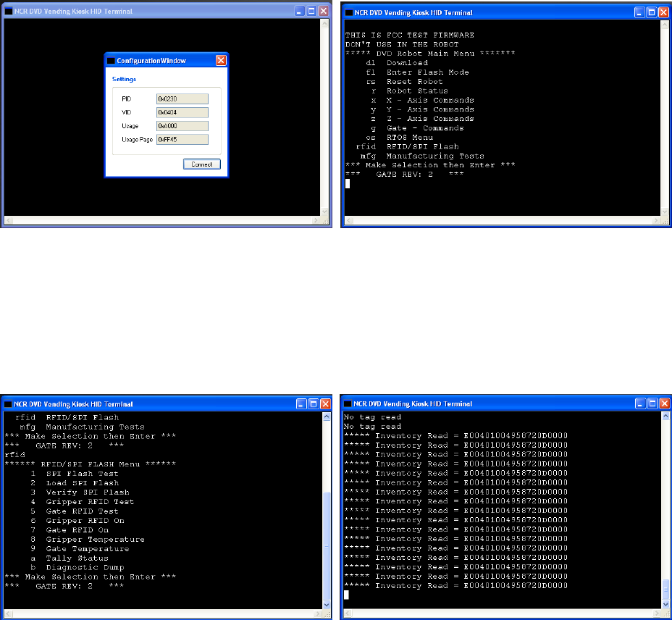Select the 'dl Download' menu line
This screenshot has width=672, height=620.
coord(397,63)
